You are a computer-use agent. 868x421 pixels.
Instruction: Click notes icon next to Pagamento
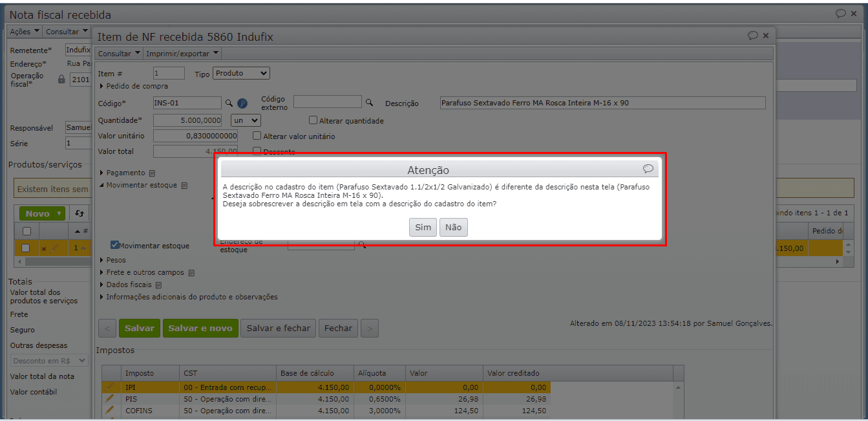tap(152, 173)
